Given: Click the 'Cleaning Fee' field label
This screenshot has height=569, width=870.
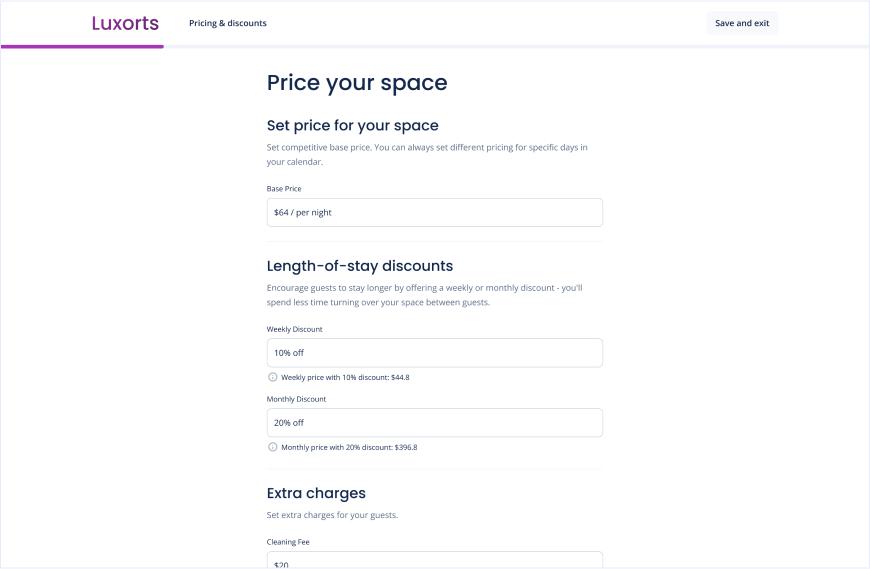Looking at the screenshot, I should pyautogui.click(x=287, y=542).
